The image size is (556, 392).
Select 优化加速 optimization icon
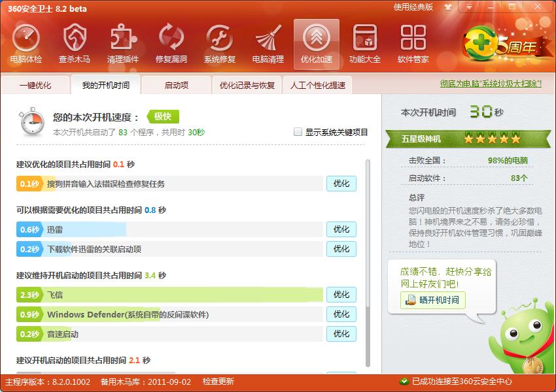click(317, 44)
